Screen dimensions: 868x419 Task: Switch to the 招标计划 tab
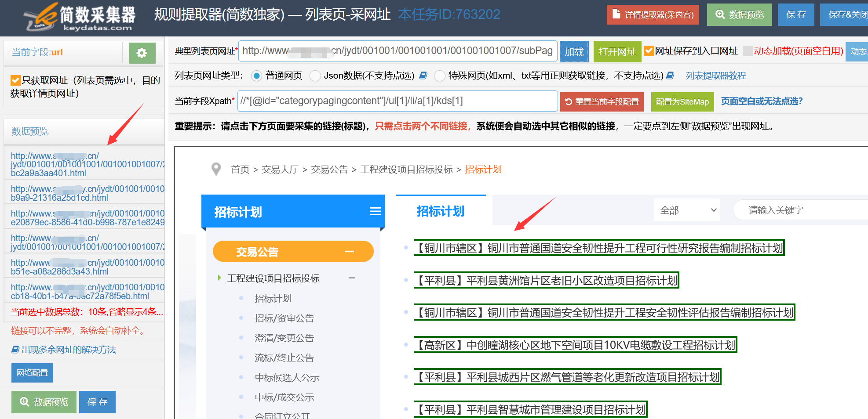[x=441, y=211]
